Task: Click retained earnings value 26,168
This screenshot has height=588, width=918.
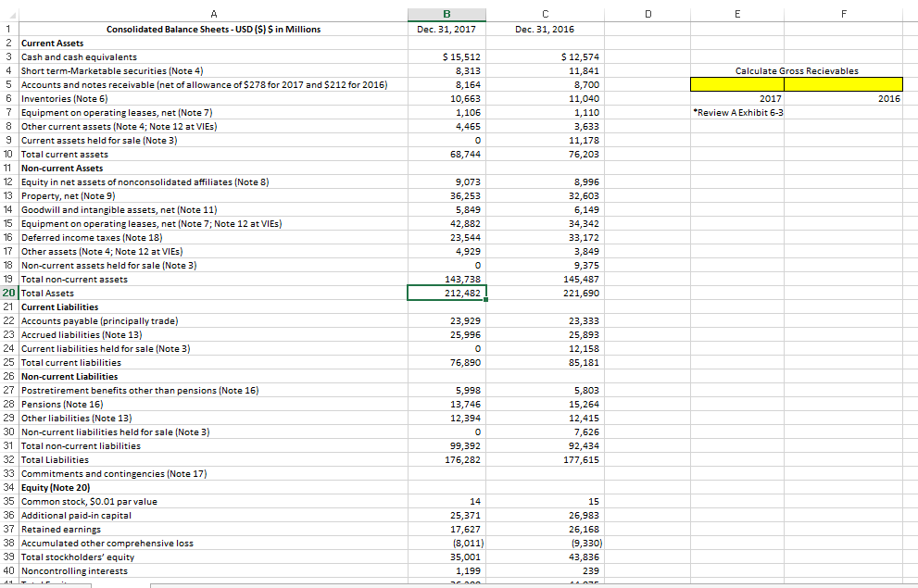Action: (545, 530)
